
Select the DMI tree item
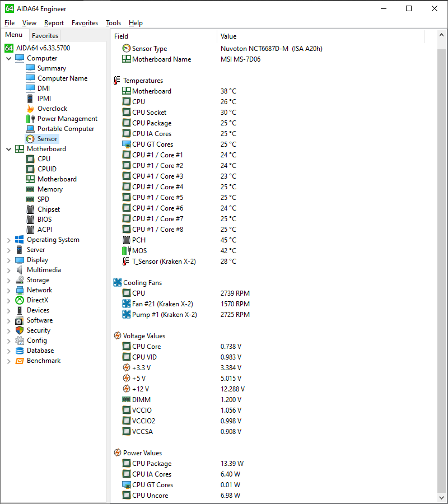coord(44,88)
